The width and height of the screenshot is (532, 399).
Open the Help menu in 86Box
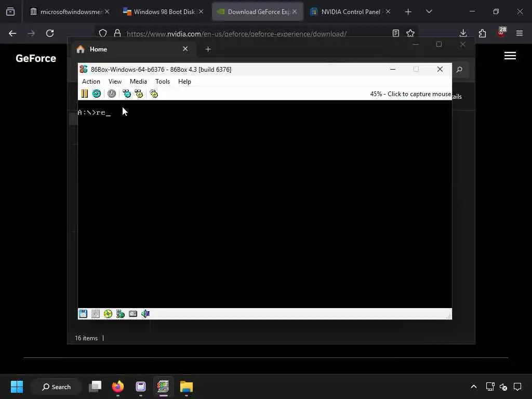click(184, 82)
